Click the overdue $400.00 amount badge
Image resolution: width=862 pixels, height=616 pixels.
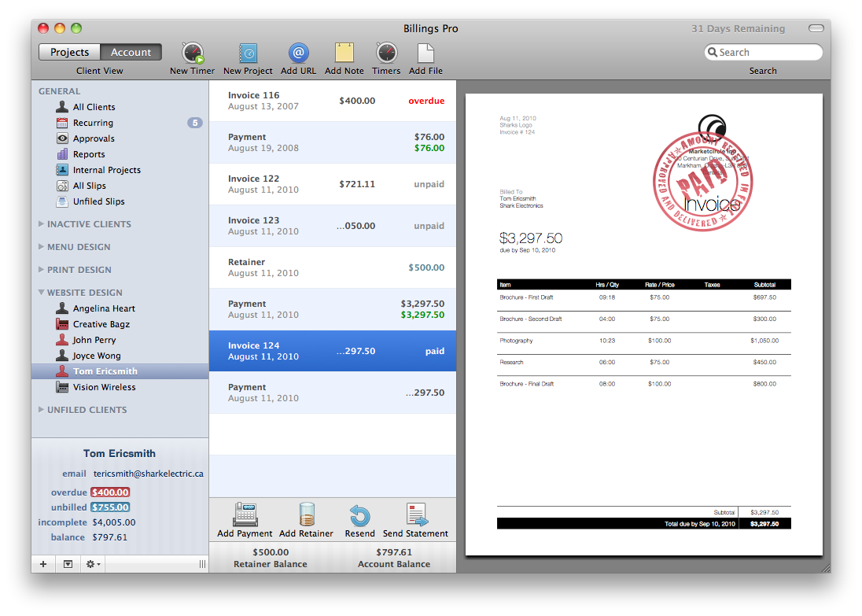point(110,492)
